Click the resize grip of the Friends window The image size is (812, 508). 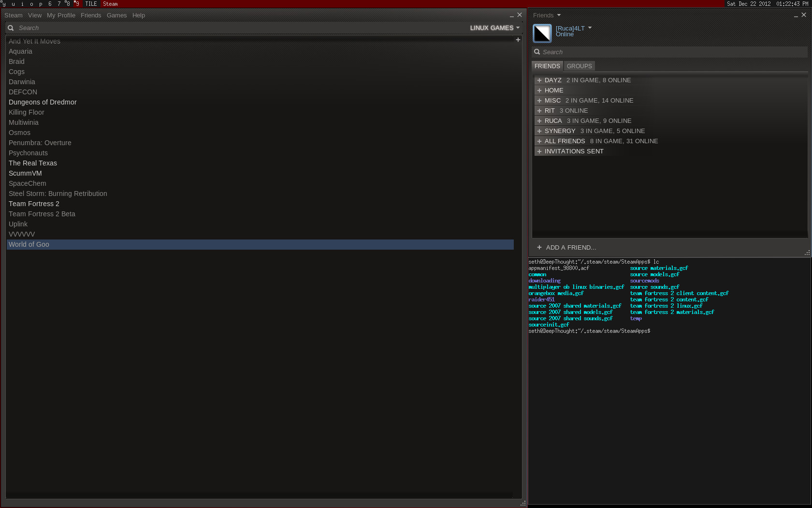point(807,253)
